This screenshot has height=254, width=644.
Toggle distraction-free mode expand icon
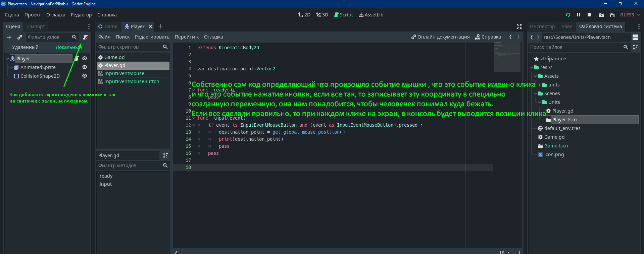(519, 26)
